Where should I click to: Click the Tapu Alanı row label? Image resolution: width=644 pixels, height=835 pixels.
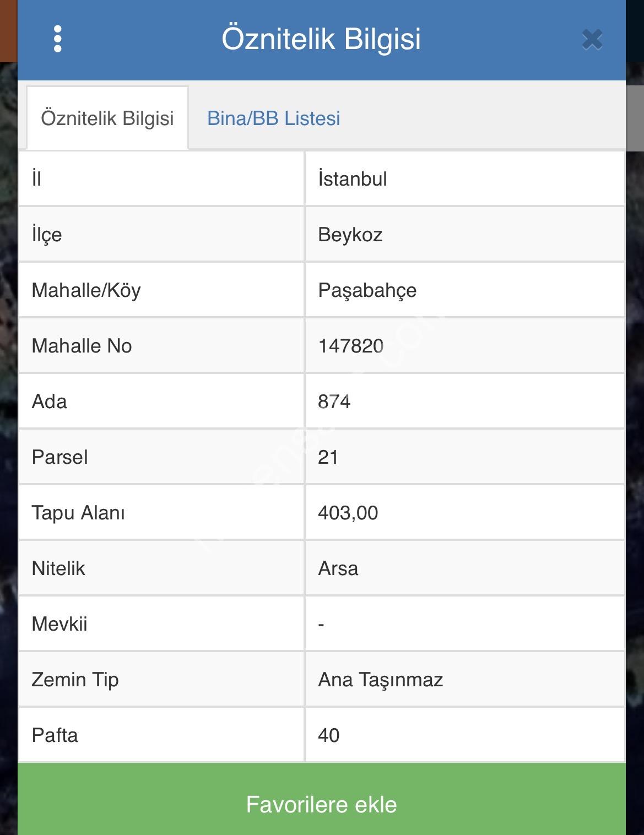[78, 513]
